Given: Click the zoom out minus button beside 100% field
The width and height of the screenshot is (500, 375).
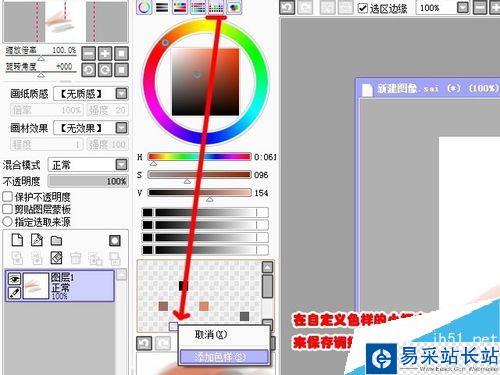Looking at the screenshot, I should pyautogui.click(x=480, y=7).
